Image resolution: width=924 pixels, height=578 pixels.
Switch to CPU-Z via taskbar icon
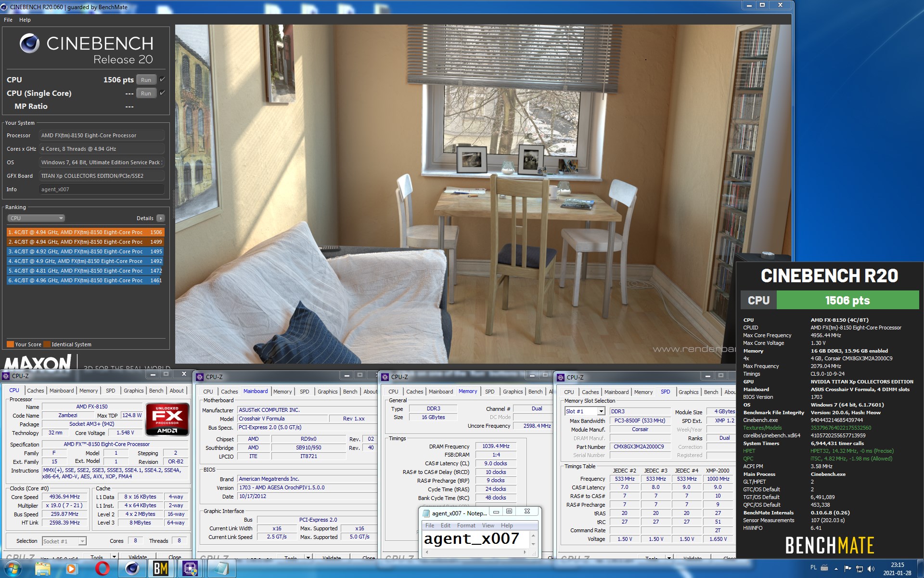[191, 569]
